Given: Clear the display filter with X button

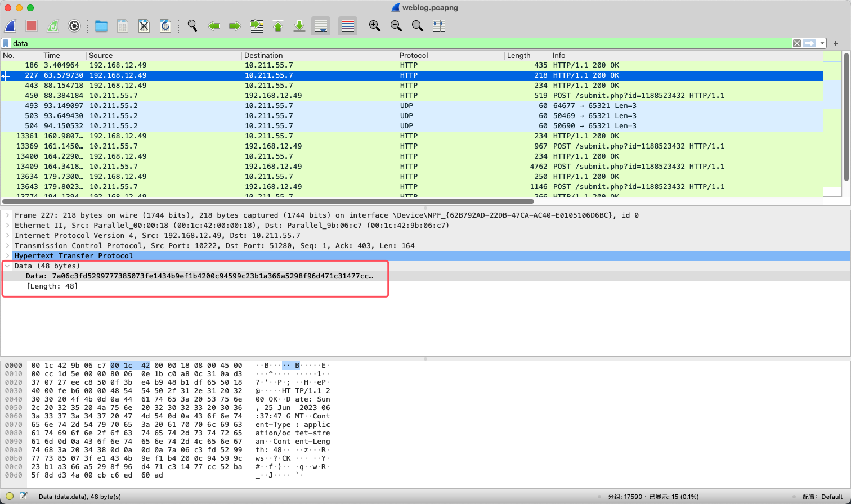Looking at the screenshot, I should coord(797,43).
